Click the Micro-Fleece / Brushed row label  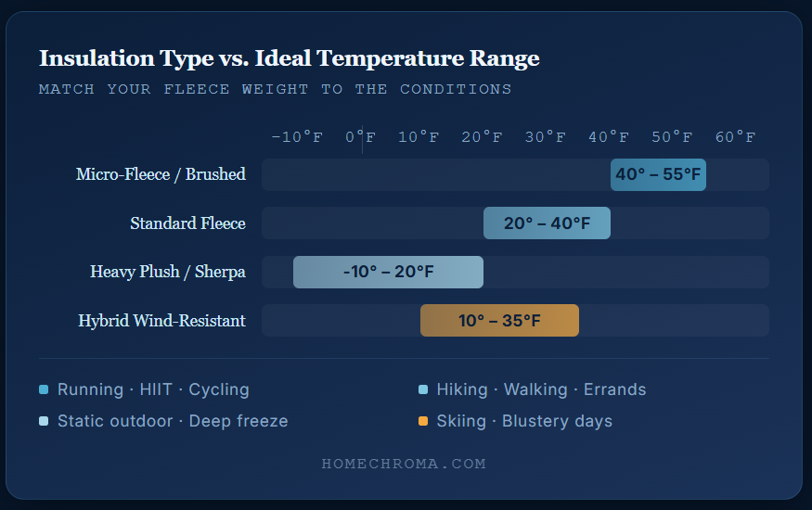[161, 174]
